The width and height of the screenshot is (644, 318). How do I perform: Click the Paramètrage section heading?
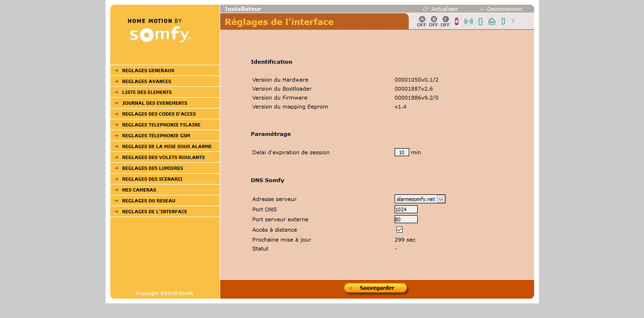[271, 134]
